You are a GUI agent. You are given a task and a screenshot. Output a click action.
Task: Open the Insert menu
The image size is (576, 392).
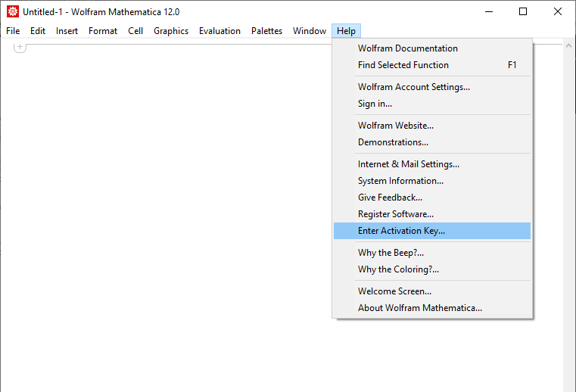point(67,31)
